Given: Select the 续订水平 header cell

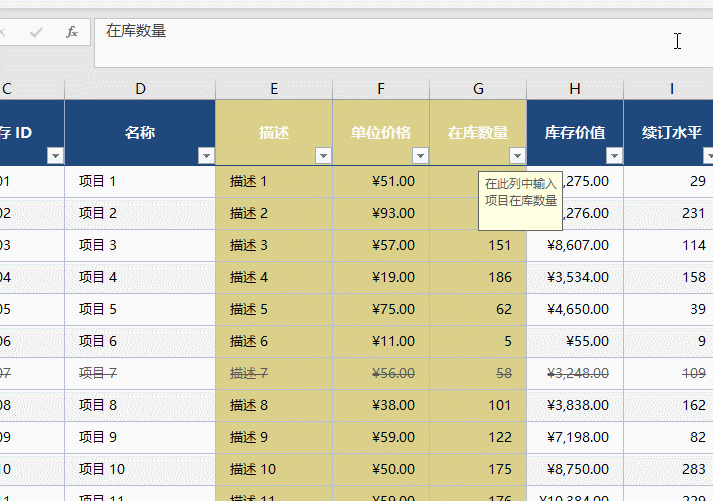Looking at the screenshot, I should coord(668,132).
